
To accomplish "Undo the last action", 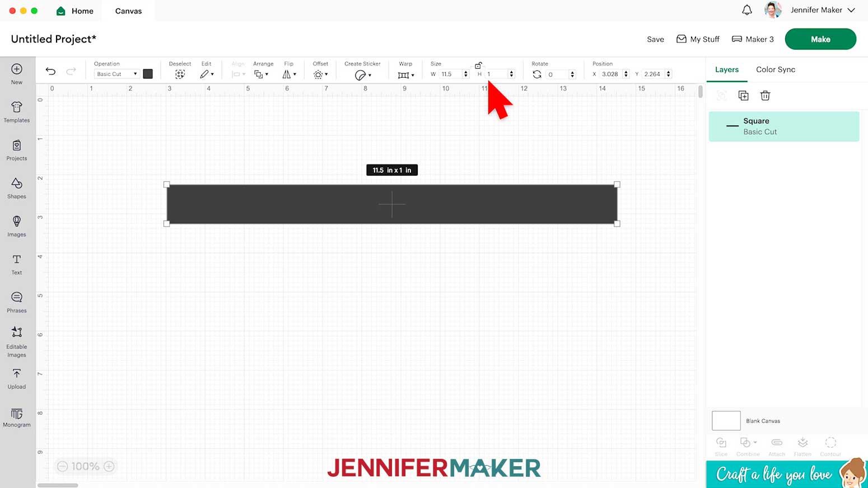I will 50,71.
